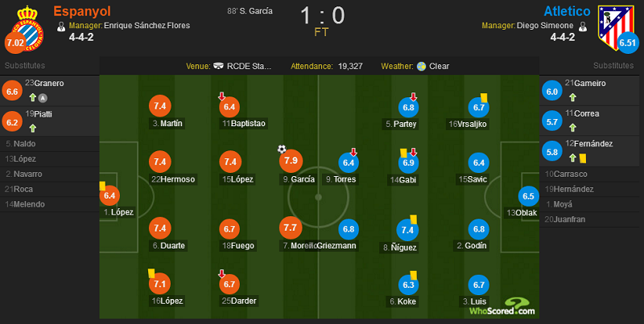
Task: Click the stadium icon next to Venue
Action: [218, 66]
